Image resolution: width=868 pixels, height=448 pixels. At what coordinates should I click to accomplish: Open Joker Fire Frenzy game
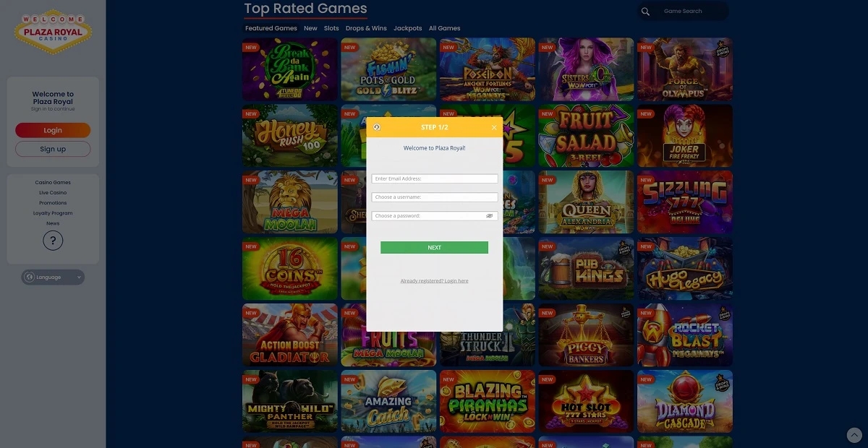pyautogui.click(x=685, y=135)
